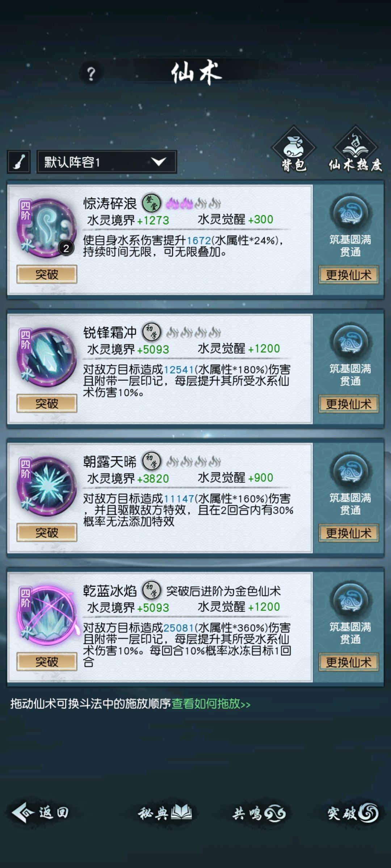The image size is (391, 868).
Task: Click 突破 button under 惊涛碎浪
Action: coord(47,274)
